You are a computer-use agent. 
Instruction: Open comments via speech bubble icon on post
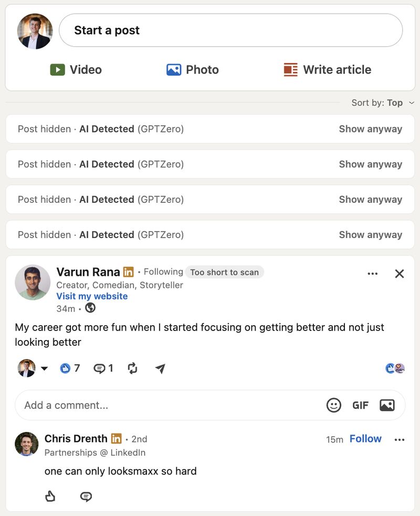pyautogui.click(x=99, y=368)
